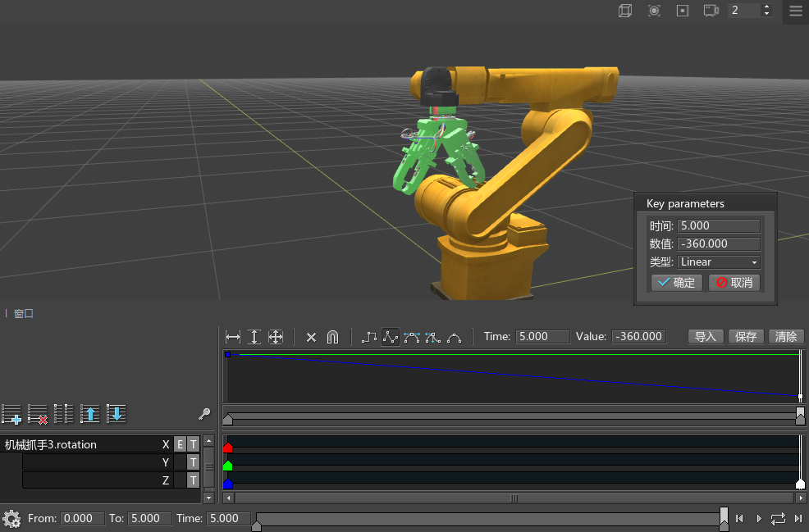The width and height of the screenshot is (809, 532).
Task: Toggle the loop playback button
Action: click(778, 519)
